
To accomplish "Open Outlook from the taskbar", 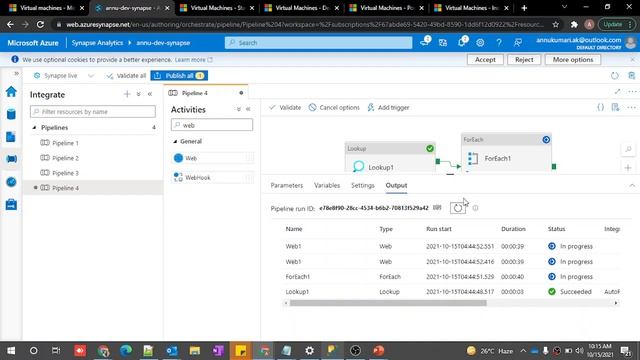I will (x=172, y=351).
